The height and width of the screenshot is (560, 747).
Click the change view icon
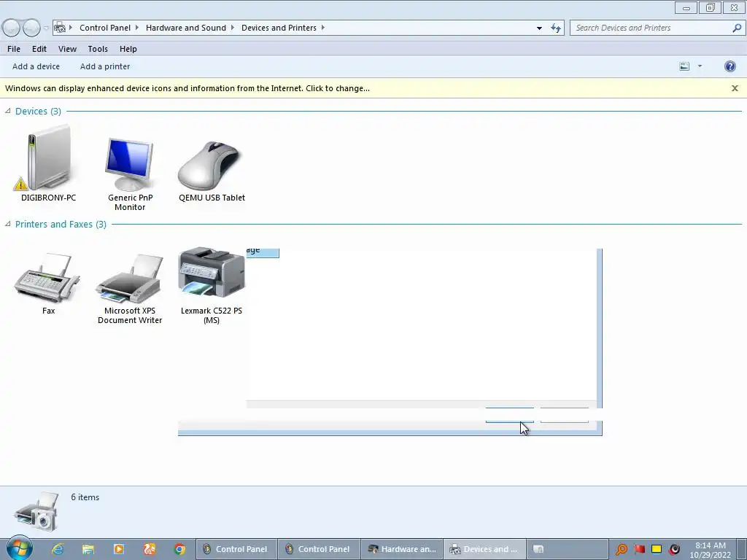point(684,66)
